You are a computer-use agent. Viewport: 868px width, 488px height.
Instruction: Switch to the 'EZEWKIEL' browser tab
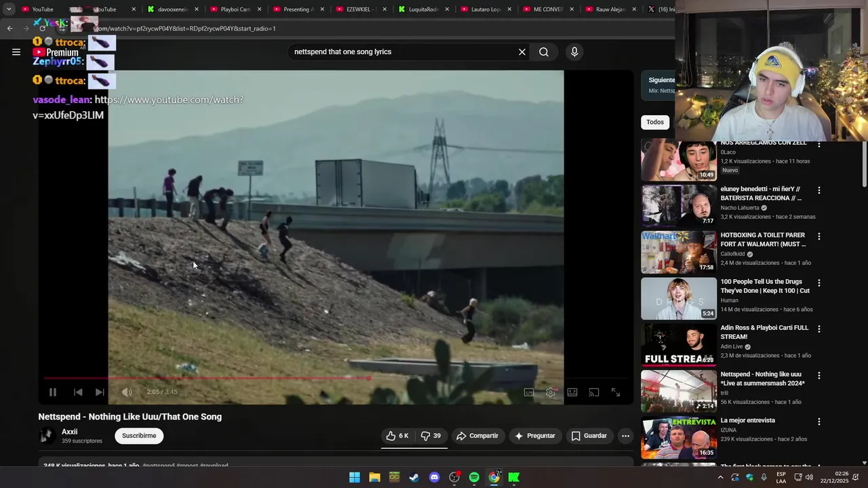click(359, 9)
